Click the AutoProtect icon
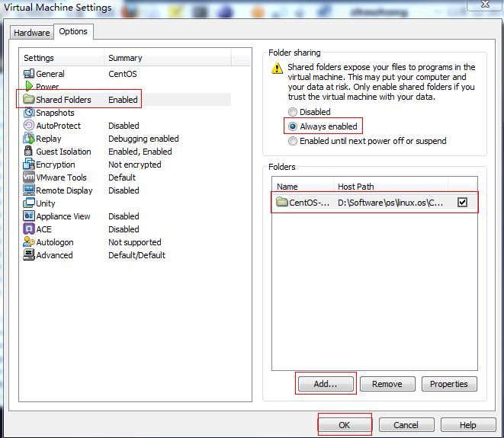Screen dimensions: 504x438 29,125
